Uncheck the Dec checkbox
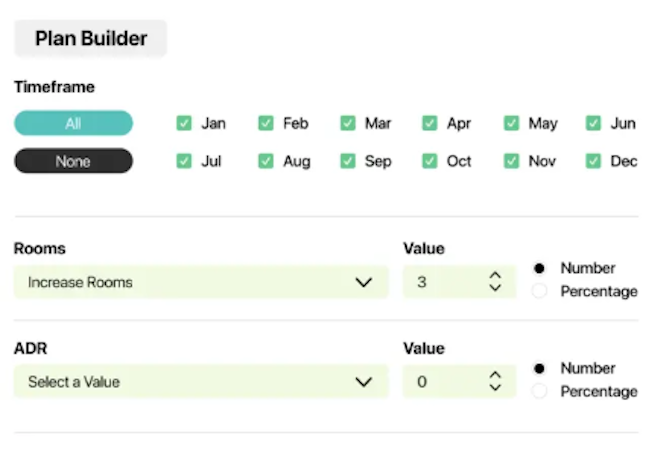The height and width of the screenshot is (450, 667). [593, 160]
